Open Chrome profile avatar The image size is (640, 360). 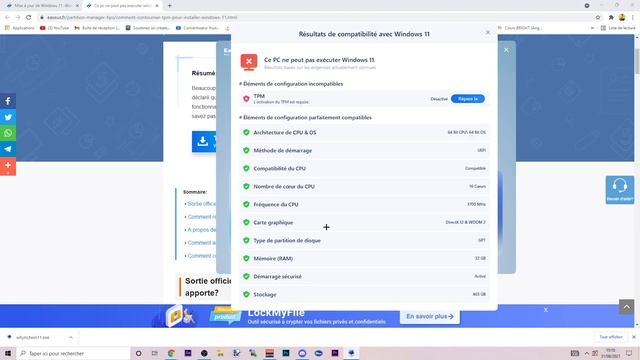click(622, 17)
